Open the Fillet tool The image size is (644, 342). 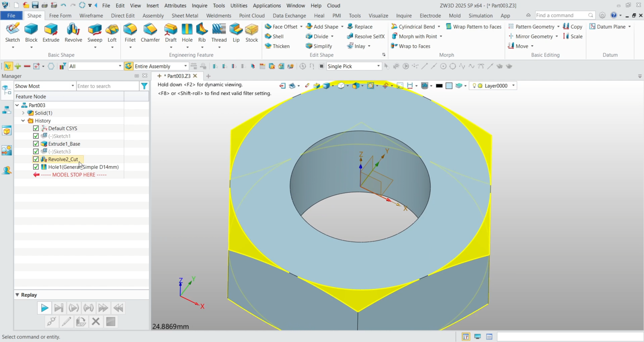130,32
